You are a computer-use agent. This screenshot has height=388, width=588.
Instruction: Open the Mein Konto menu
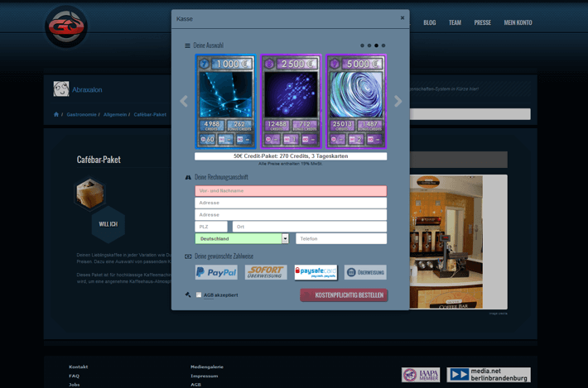coord(518,22)
